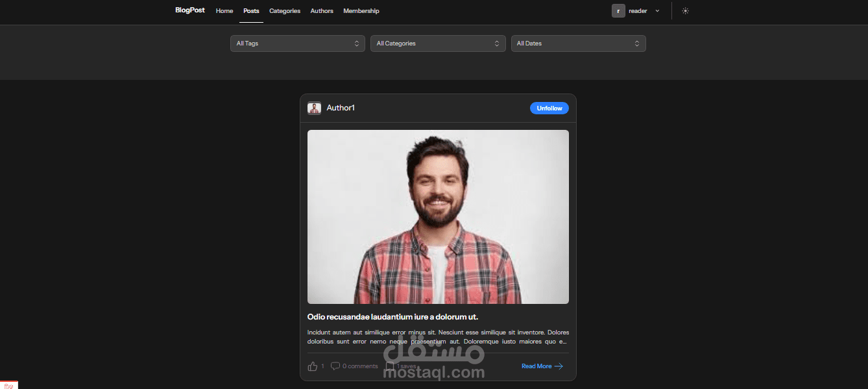Image resolution: width=868 pixels, height=389 pixels.
Task: Open the Author1 profile name
Action: pos(341,108)
